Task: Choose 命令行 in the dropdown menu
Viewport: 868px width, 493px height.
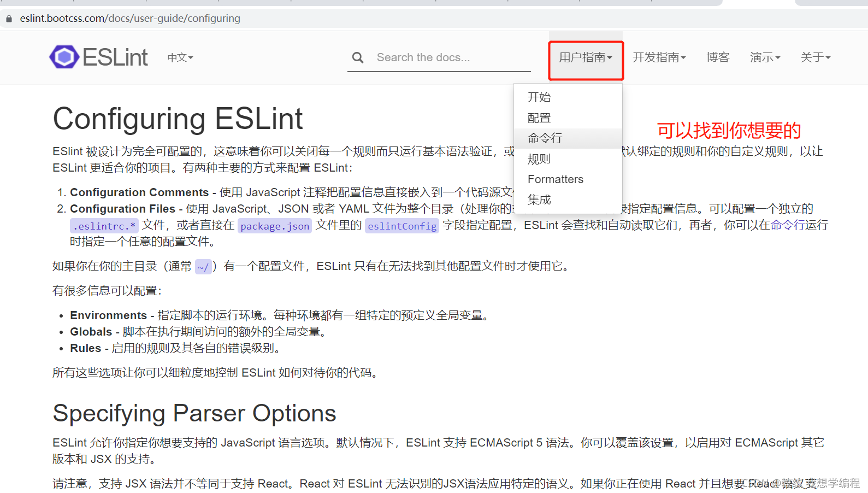Action: coord(568,138)
